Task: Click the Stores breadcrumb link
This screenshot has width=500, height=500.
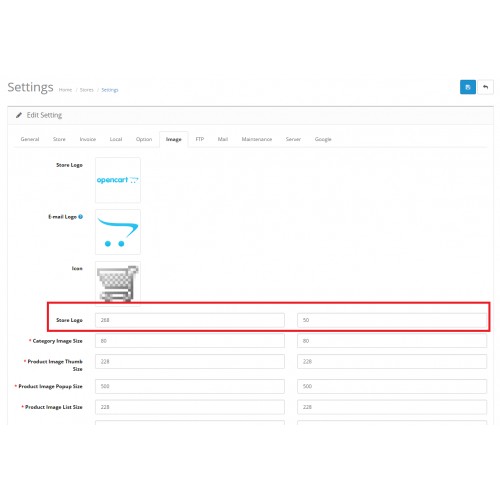Action: [x=87, y=90]
